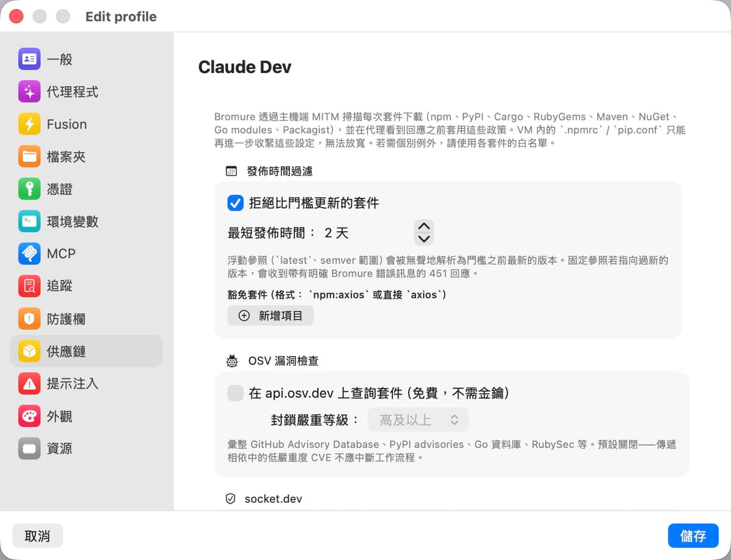
Task: Click the 一般 sidebar icon
Action: [29, 59]
